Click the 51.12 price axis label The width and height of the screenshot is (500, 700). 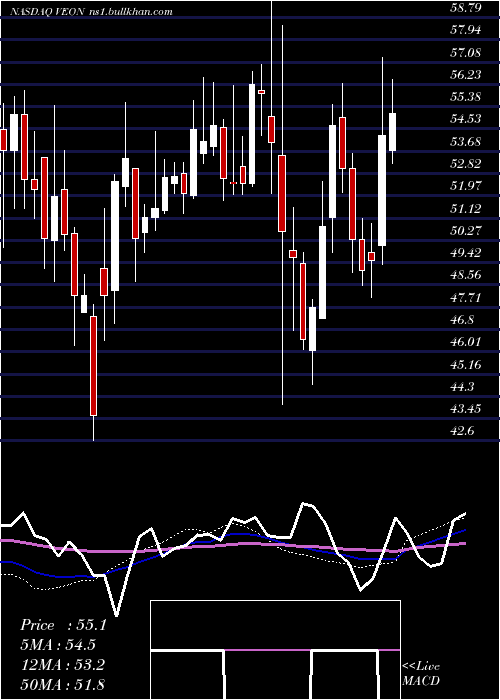tap(466, 208)
